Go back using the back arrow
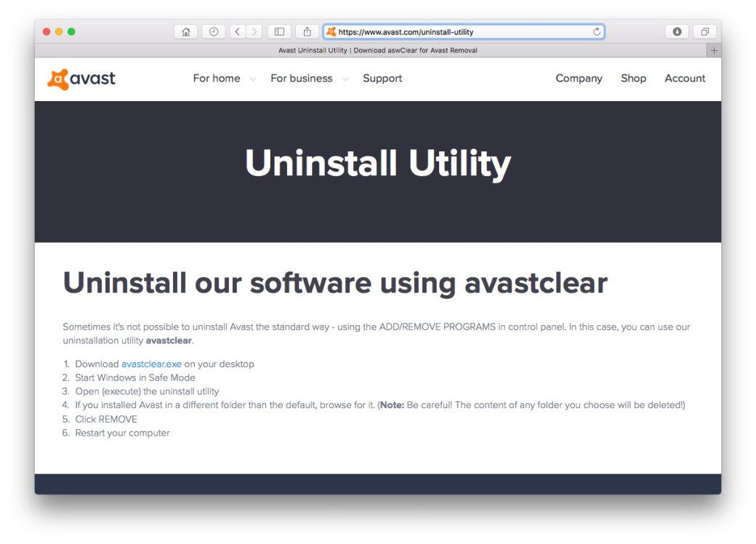The width and height of the screenshot is (756, 544). (236, 31)
